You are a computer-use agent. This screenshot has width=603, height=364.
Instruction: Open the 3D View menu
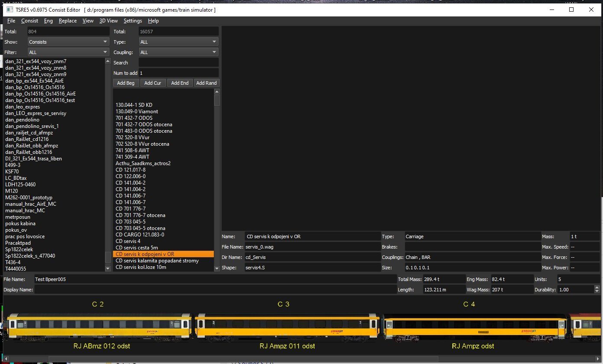coord(109,21)
